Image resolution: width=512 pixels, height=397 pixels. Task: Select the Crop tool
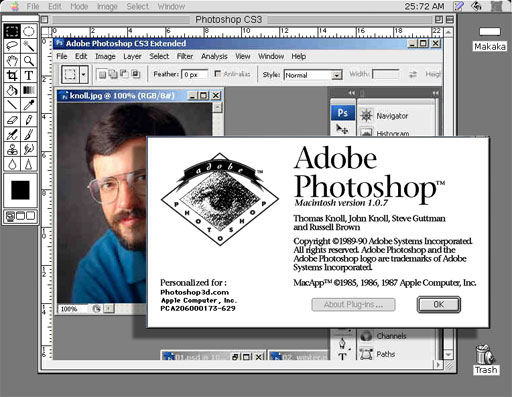12,76
